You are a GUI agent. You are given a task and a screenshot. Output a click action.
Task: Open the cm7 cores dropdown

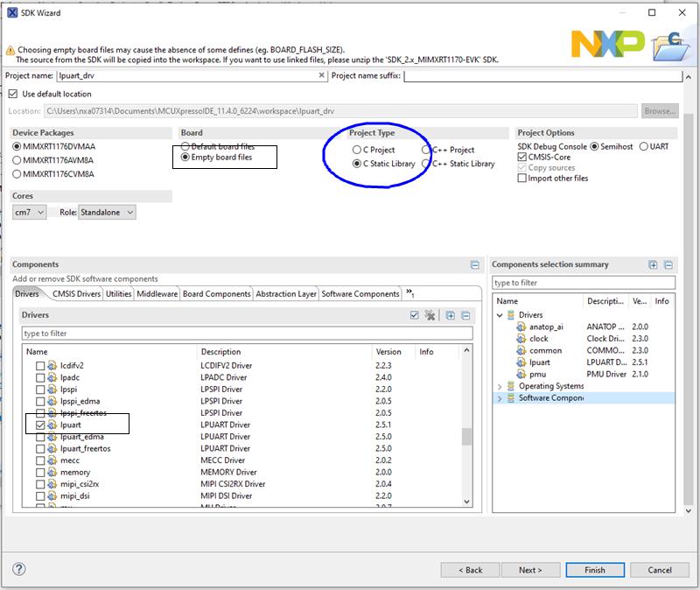tap(29, 213)
